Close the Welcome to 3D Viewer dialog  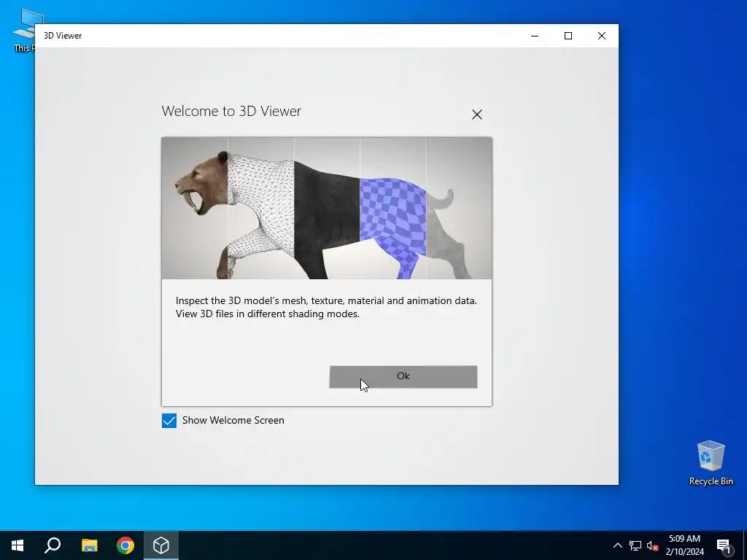tap(477, 114)
